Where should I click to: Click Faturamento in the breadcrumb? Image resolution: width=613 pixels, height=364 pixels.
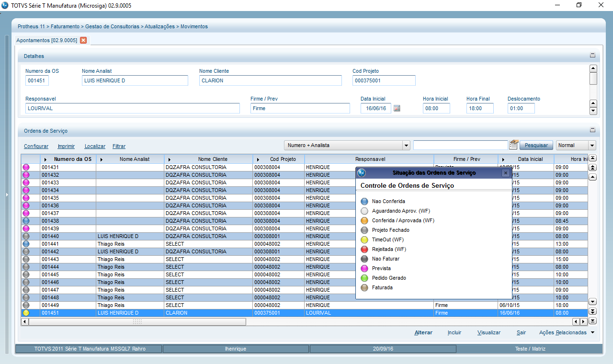click(x=65, y=26)
